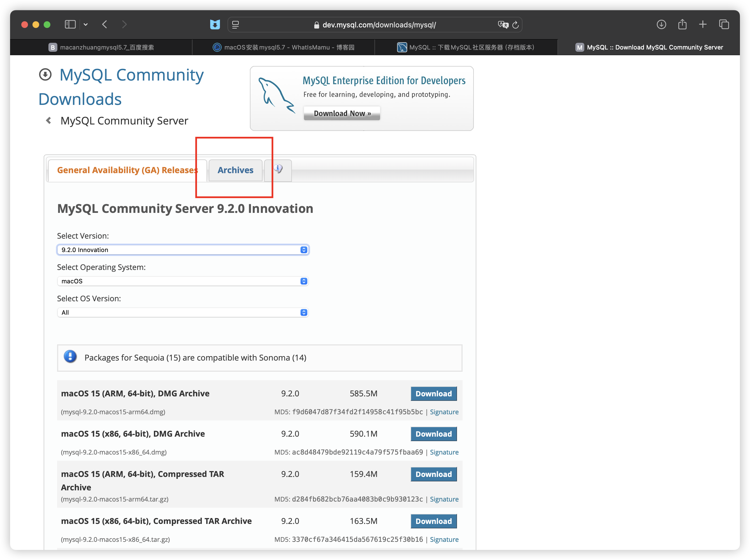The height and width of the screenshot is (560, 750).
Task: Open the sidebar options chevron menu
Action: coord(86,24)
